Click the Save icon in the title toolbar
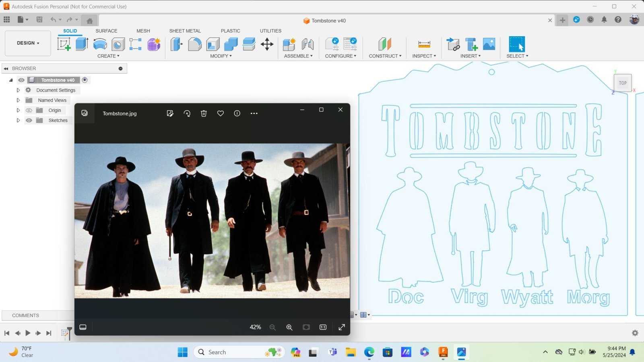 [39, 19]
